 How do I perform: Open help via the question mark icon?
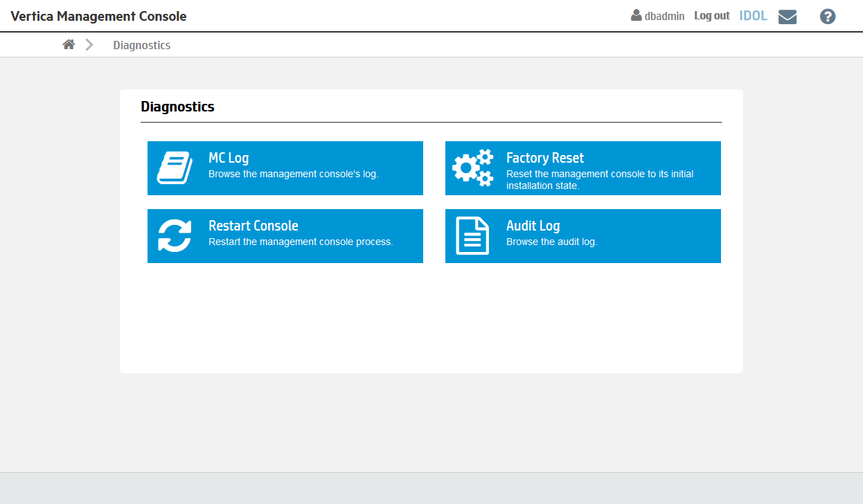click(827, 17)
